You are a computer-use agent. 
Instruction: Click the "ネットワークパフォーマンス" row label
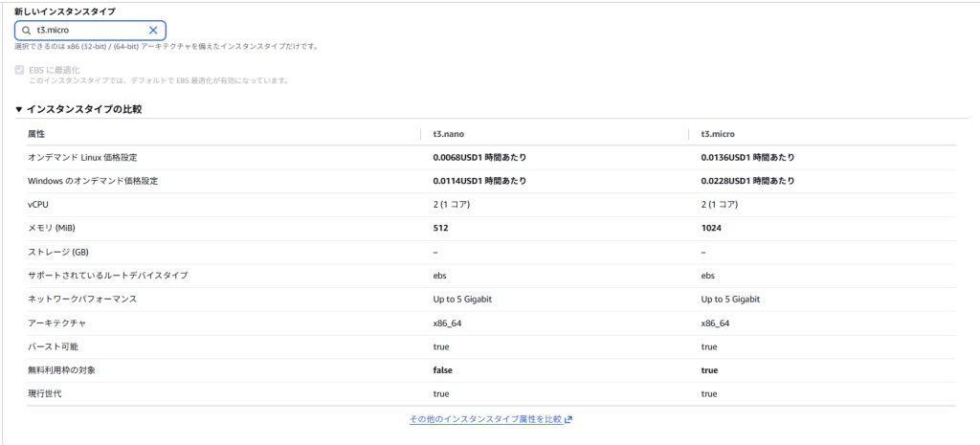coord(82,299)
